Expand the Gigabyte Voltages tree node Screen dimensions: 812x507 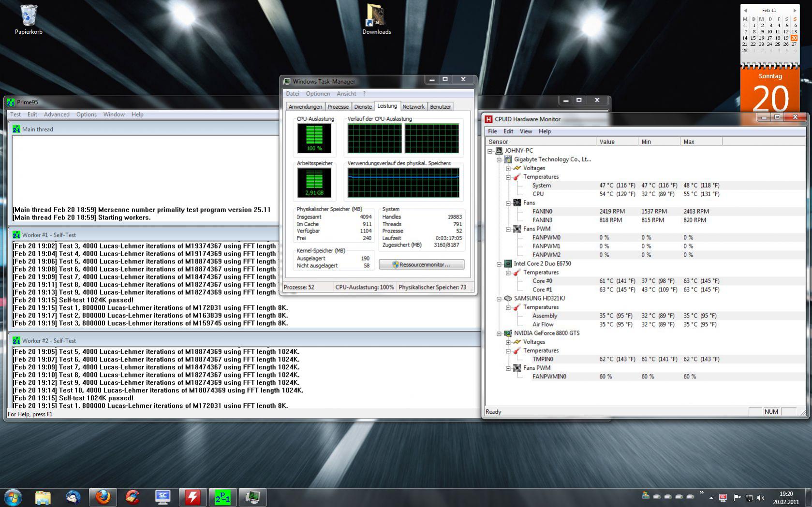(x=508, y=168)
